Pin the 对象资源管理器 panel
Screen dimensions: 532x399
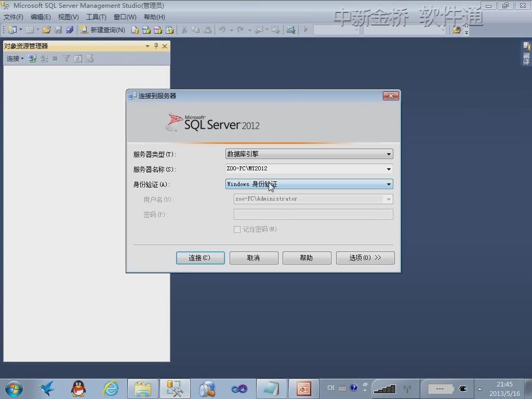click(x=156, y=46)
